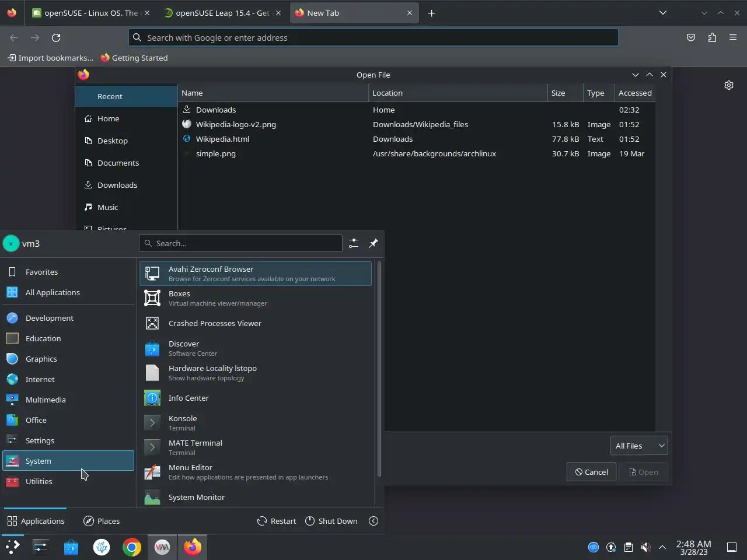Open the Menu Editor app
Screen dimensions: 747x560
[256, 472]
